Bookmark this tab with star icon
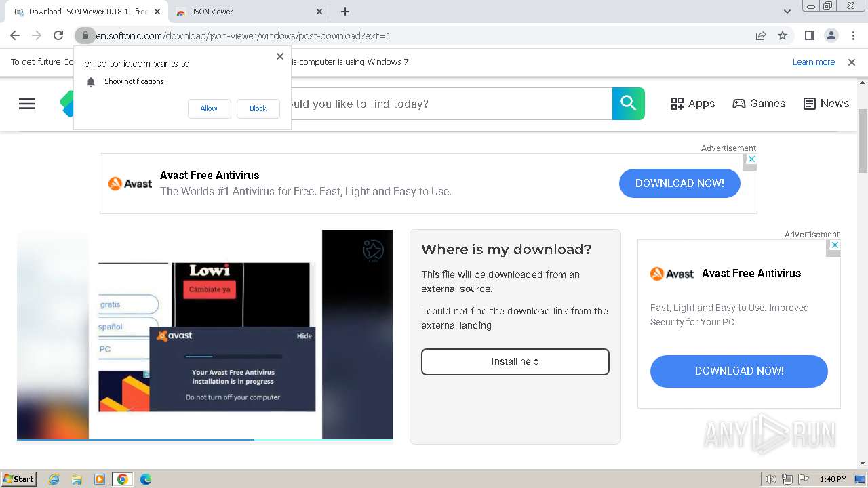The height and width of the screenshot is (488, 868). [783, 35]
